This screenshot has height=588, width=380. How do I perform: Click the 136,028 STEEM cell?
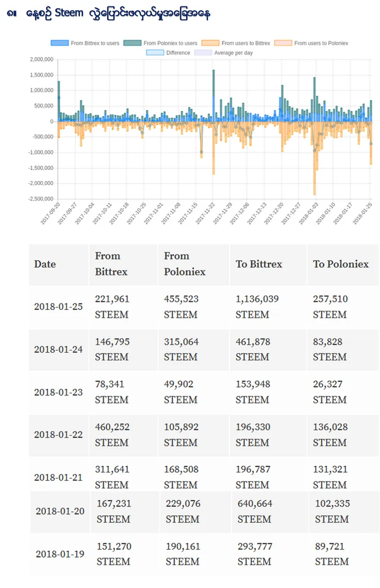343,435
